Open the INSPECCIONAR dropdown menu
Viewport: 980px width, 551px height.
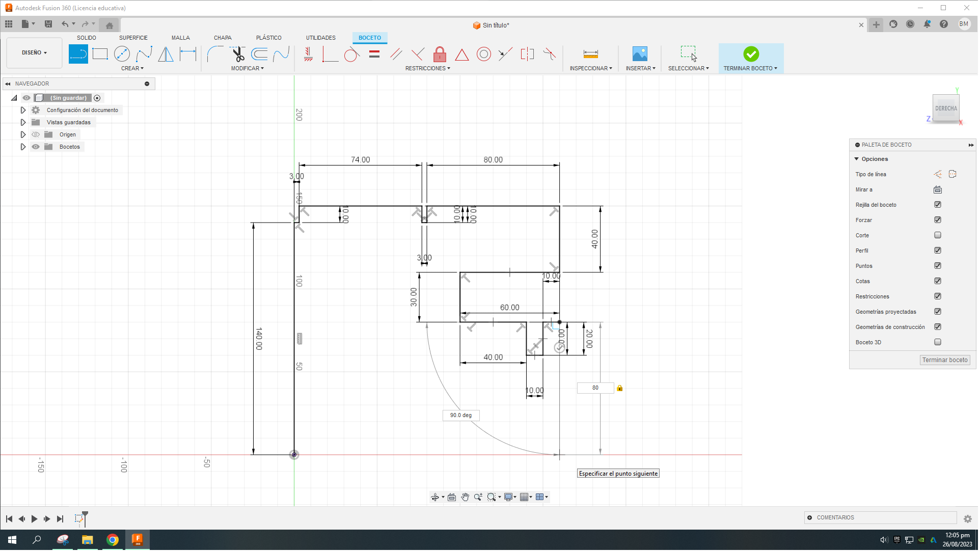pos(591,68)
